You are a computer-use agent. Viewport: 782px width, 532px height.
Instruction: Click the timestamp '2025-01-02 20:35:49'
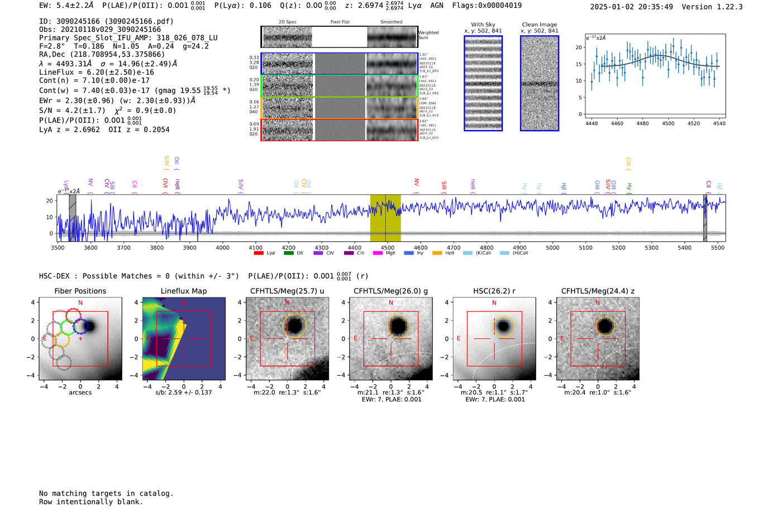pyautogui.click(x=631, y=7)
